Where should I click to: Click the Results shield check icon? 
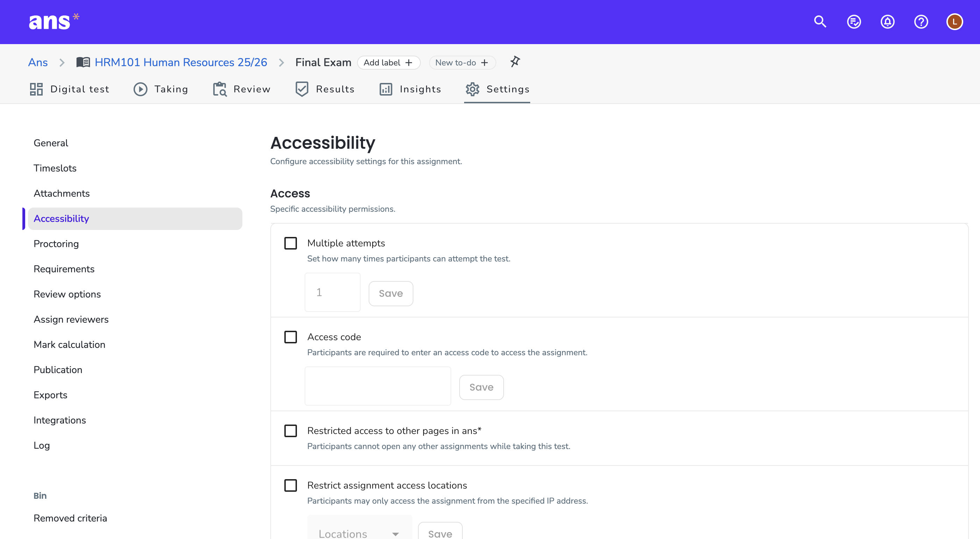coord(302,89)
